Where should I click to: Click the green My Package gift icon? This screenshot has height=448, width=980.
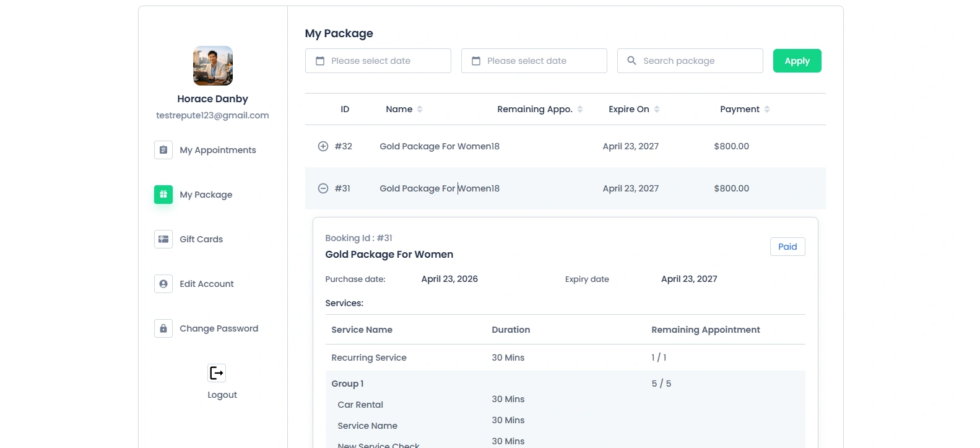pos(163,195)
